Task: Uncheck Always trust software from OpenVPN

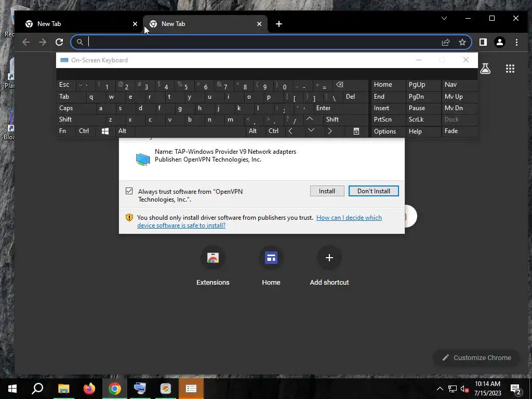Action: (x=129, y=191)
